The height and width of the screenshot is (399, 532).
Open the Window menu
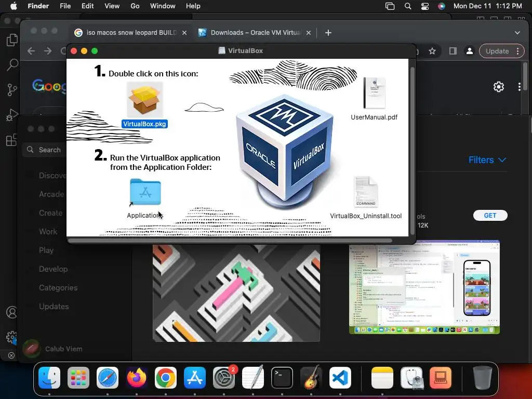[163, 6]
